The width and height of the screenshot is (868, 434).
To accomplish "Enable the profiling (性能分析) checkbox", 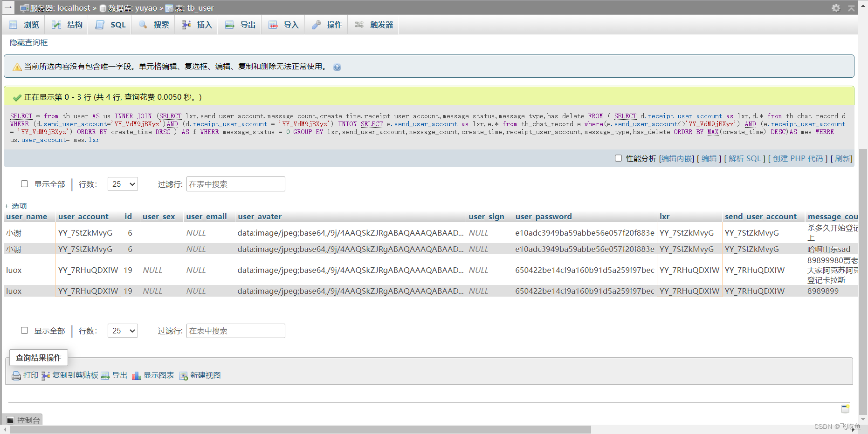I will pos(618,158).
